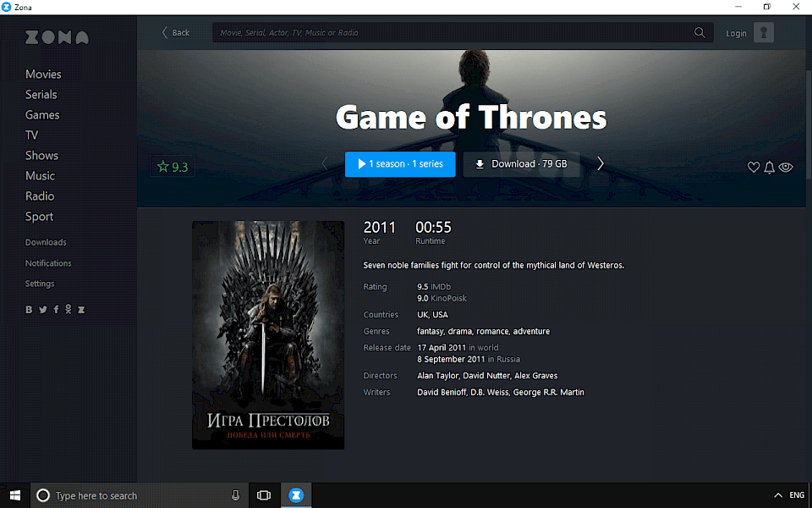Open Task View on the taskbar
The image size is (812, 508).
[264, 495]
